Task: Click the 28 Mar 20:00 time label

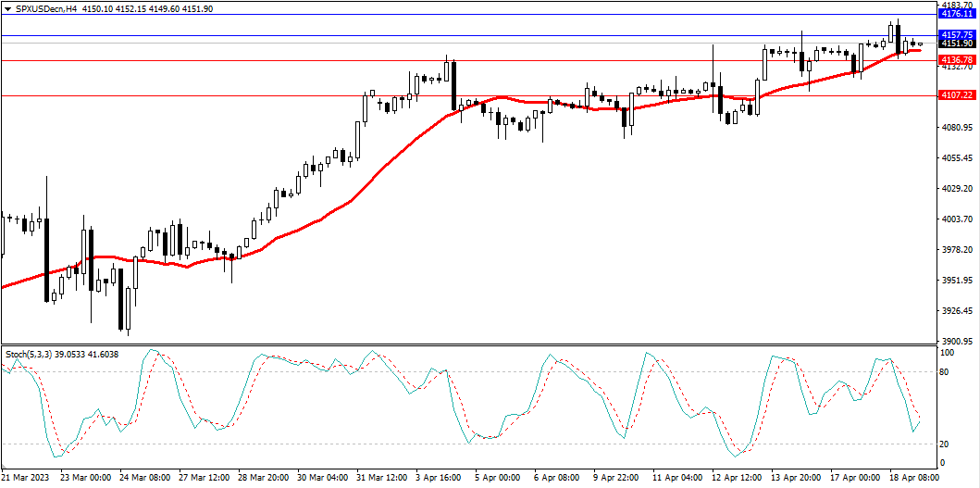Action: [x=263, y=478]
